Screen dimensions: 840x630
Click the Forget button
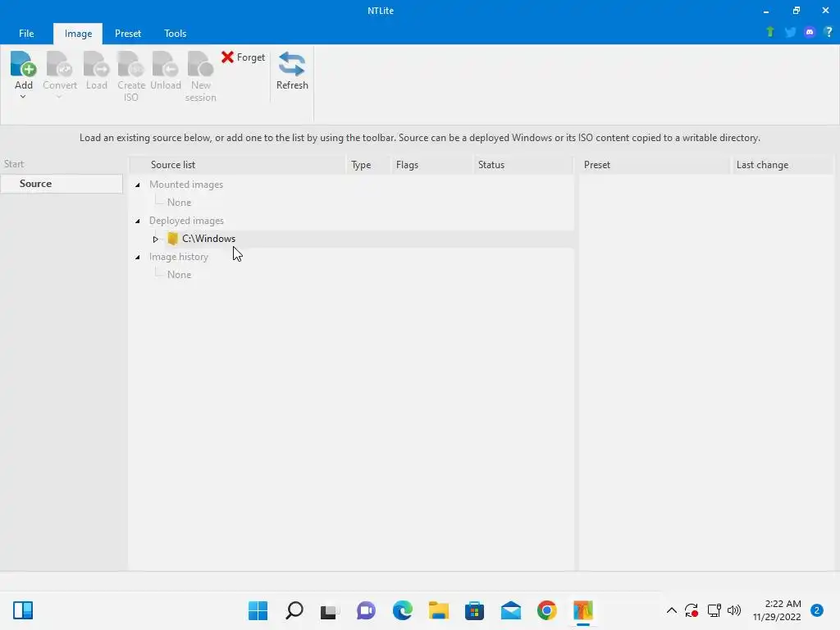[x=243, y=57]
